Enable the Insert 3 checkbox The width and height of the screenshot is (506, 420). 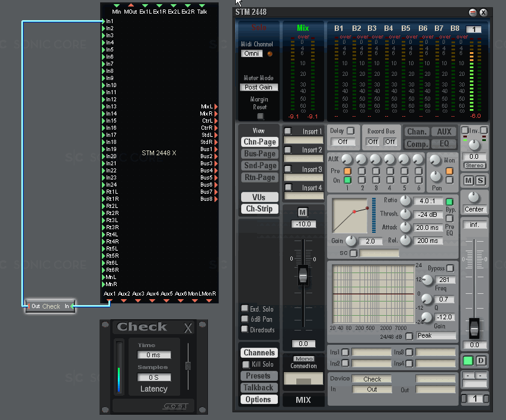[288, 168]
